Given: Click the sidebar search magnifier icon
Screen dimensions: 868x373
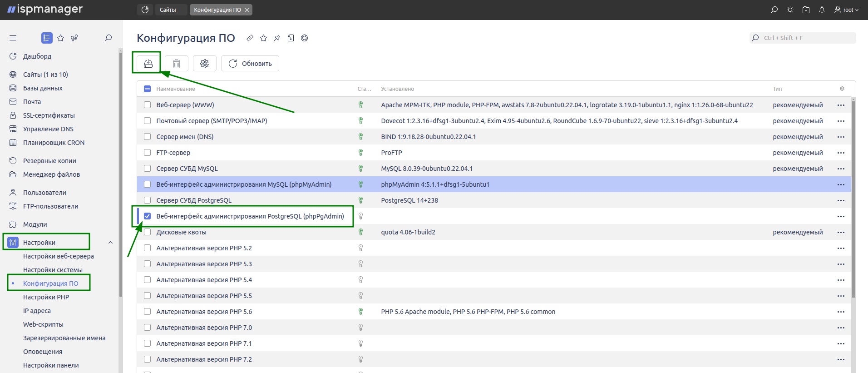Looking at the screenshot, I should click(108, 38).
